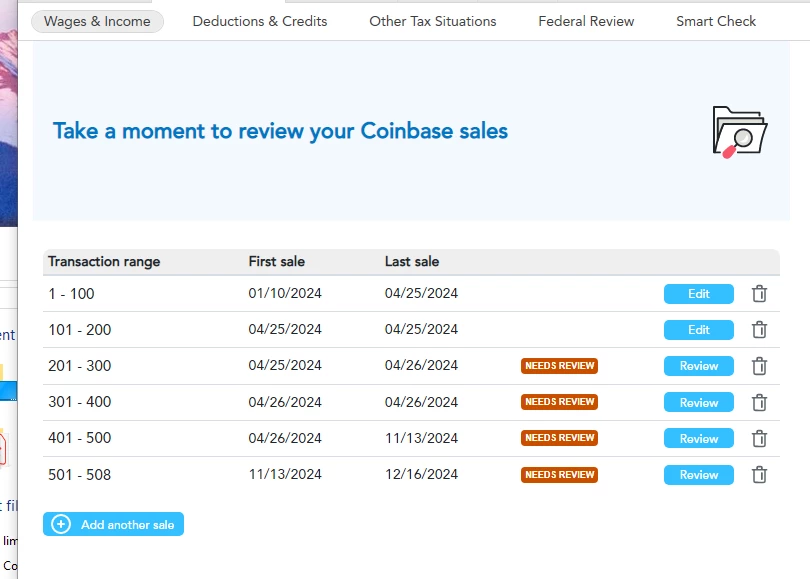Switch to Deductions & Credits tab

[260, 21]
